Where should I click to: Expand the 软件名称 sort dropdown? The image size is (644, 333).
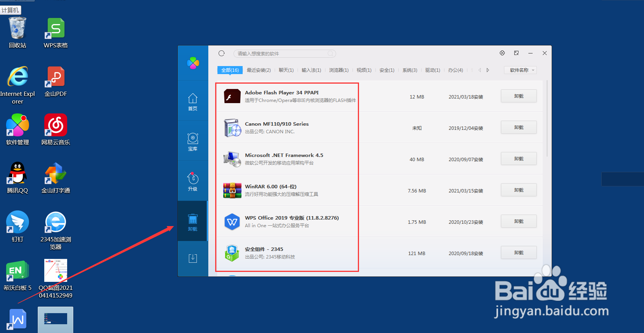coord(520,70)
